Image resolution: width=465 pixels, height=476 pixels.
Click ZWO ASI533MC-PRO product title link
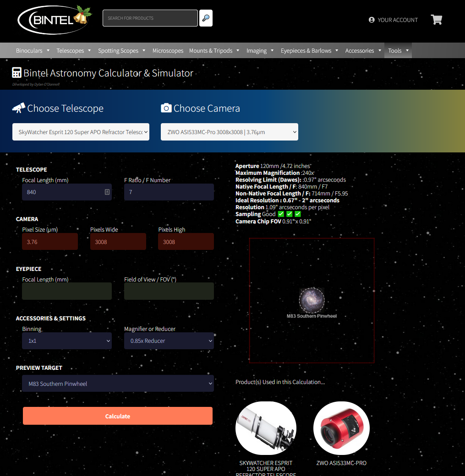coord(341,463)
